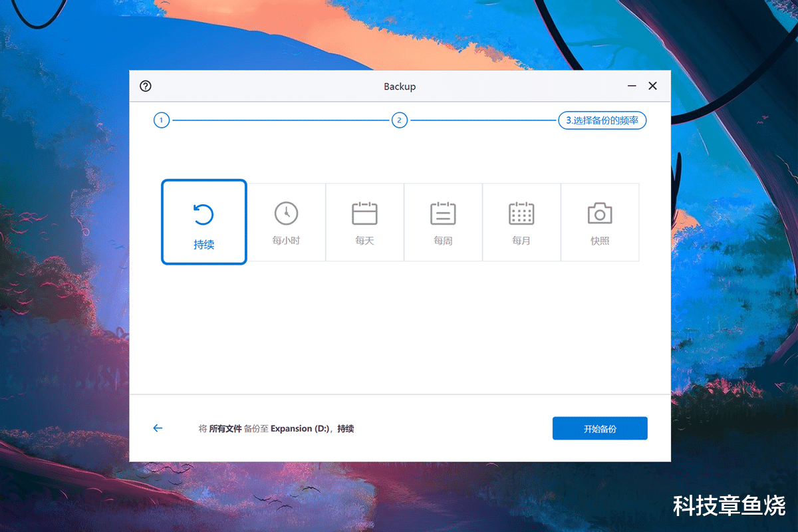Jump to step 2 circle
The width and height of the screenshot is (798, 532).
[399, 120]
